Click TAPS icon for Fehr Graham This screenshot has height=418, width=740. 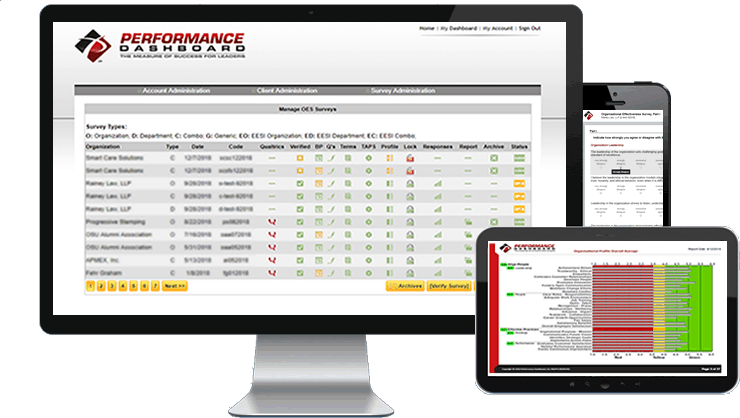[369, 273]
